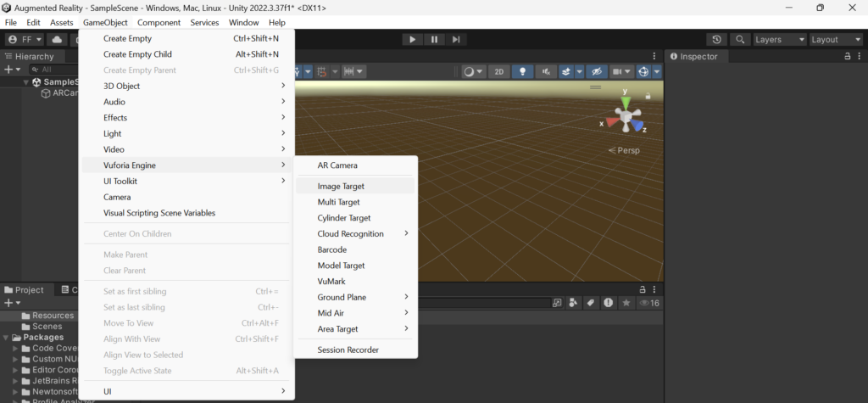Click the Pause button in the toolbar
The height and width of the screenshot is (403, 868).
pyautogui.click(x=434, y=39)
